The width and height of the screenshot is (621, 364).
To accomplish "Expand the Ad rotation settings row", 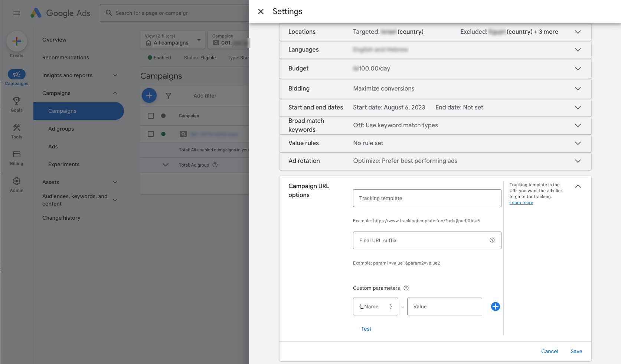I will tap(578, 161).
